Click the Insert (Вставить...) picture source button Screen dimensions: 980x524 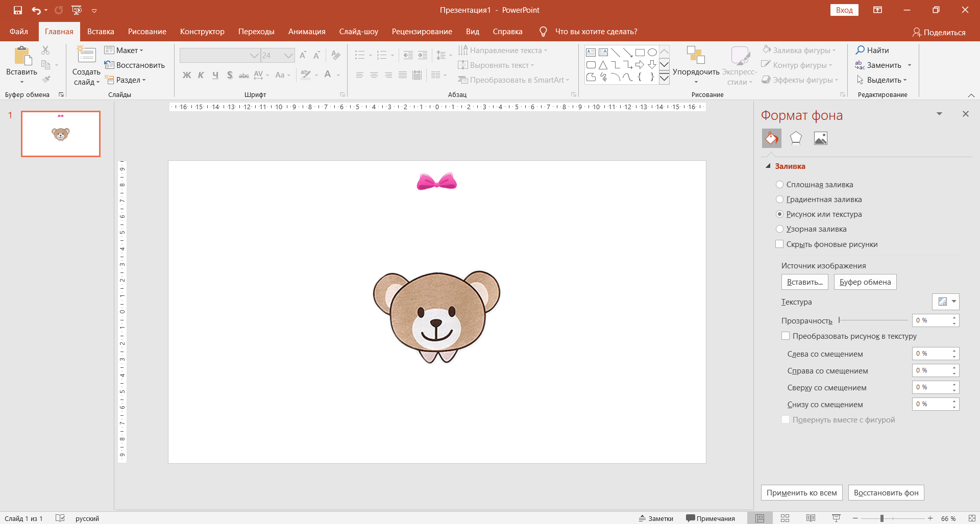click(804, 282)
